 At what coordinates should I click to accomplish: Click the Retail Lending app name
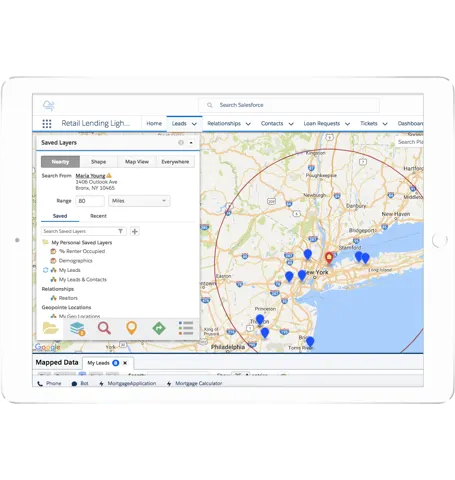[95, 123]
